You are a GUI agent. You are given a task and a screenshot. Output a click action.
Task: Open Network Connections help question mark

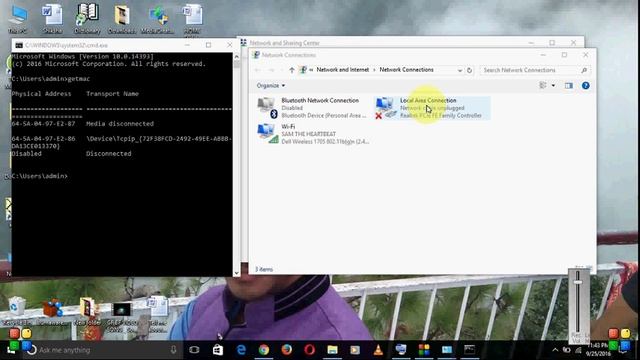(x=585, y=86)
